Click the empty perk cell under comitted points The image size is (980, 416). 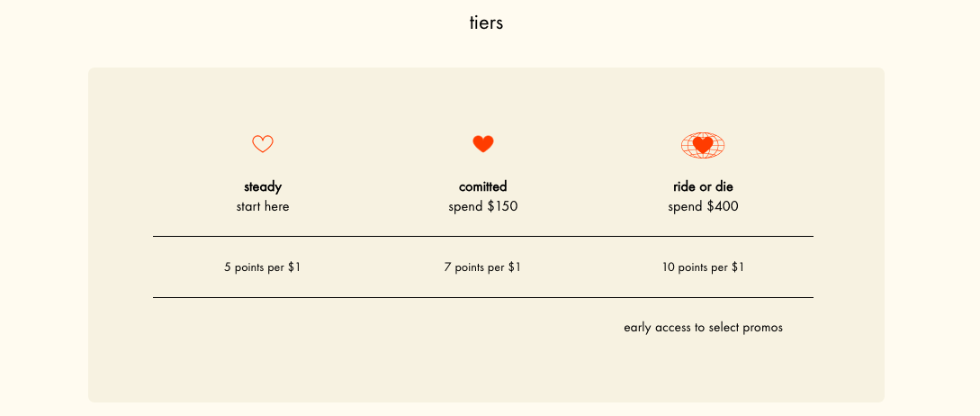click(x=483, y=328)
